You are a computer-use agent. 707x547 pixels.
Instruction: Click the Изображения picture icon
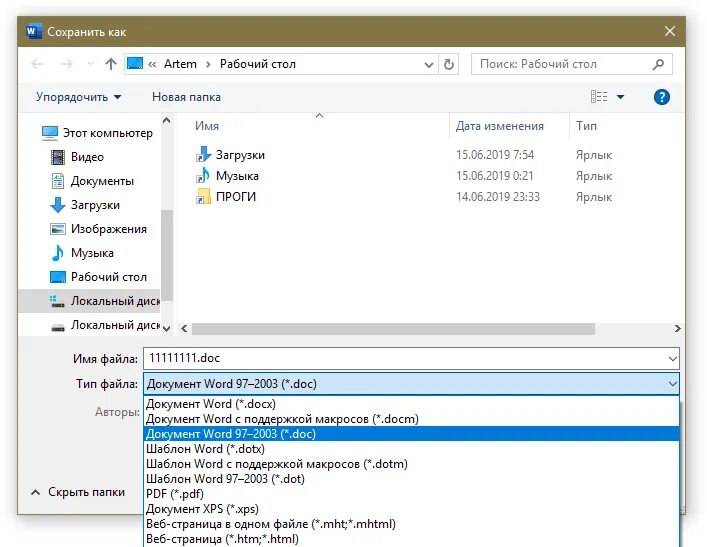(x=58, y=229)
